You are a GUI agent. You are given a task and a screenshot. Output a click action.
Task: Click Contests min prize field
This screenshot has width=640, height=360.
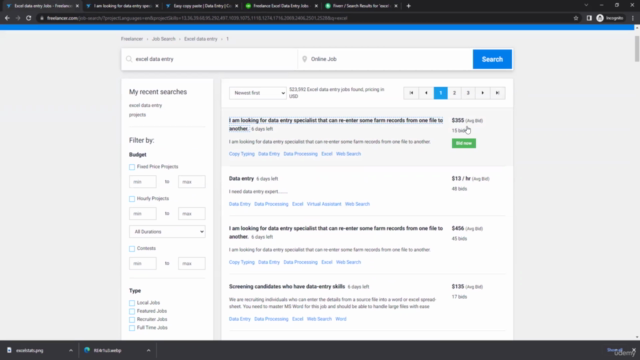coord(143,263)
